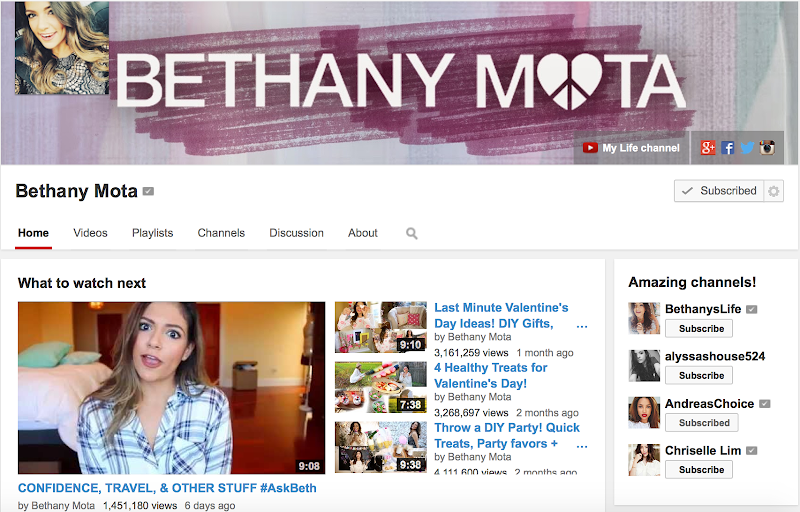Open the About tab

(x=363, y=233)
